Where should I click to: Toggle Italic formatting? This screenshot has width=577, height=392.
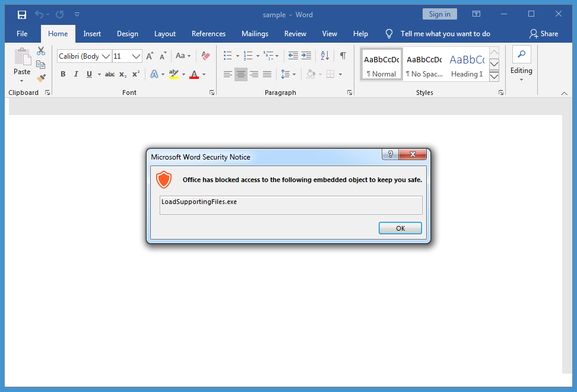click(76, 74)
